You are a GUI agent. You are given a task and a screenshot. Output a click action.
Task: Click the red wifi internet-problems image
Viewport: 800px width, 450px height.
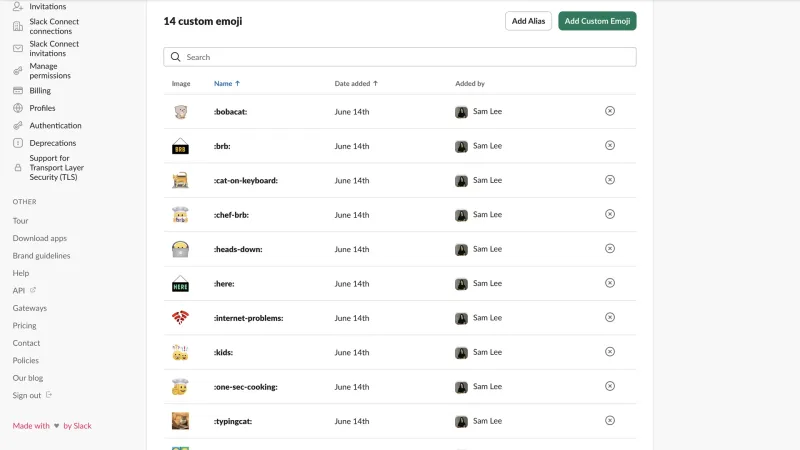tap(180, 318)
